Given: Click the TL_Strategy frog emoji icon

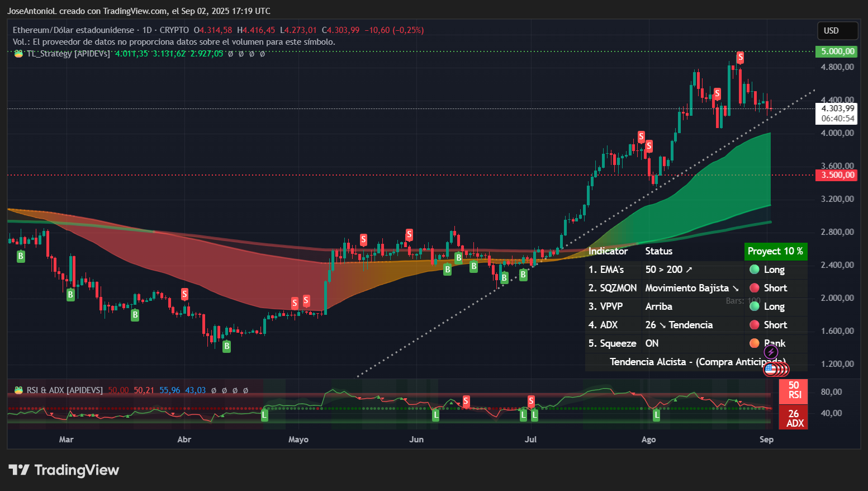Looking at the screenshot, I should (x=18, y=54).
